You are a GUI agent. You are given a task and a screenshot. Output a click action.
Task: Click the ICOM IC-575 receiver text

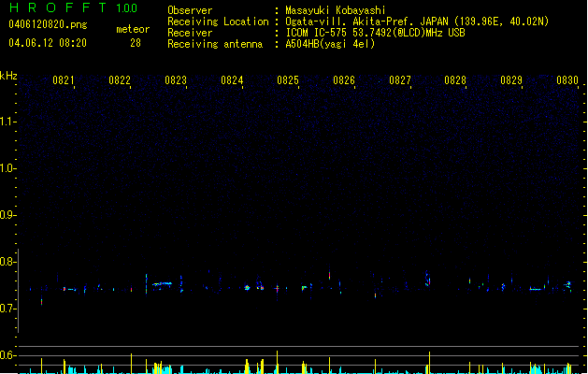click(x=375, y=33)
